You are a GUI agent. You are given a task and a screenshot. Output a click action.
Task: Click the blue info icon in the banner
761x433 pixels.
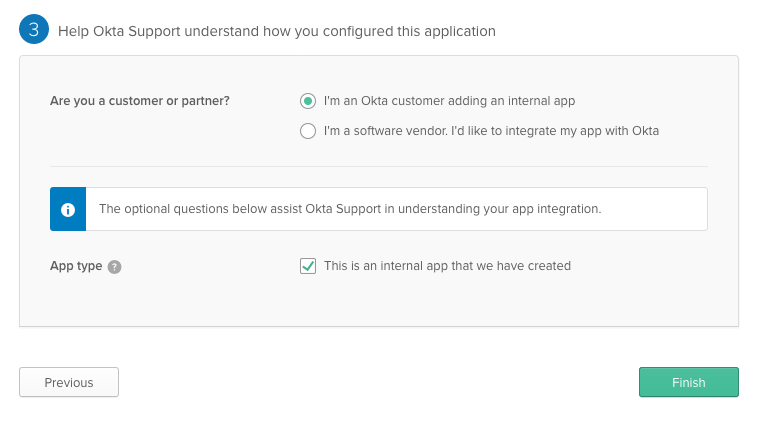[x=68, y=209]
